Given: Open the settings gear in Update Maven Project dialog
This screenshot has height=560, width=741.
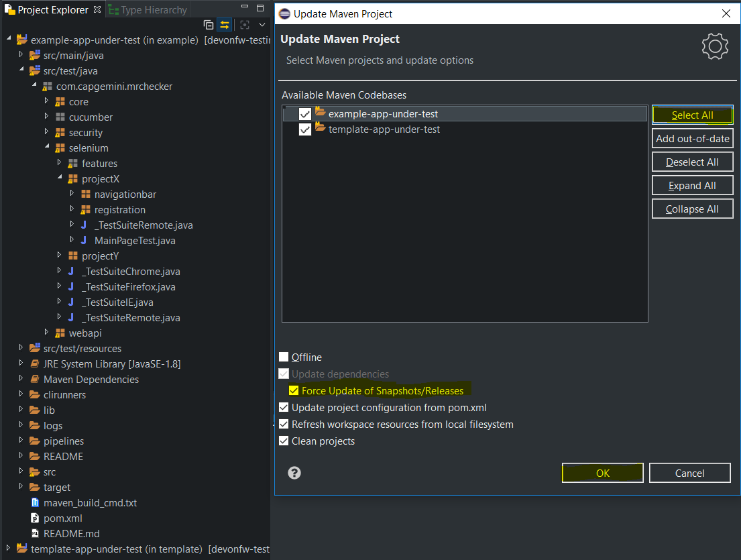Looking at the screenshot, I should (x=714, y=46).
